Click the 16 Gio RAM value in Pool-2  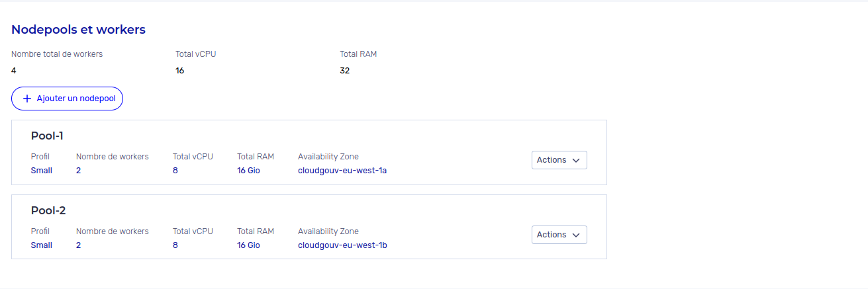[x=248, y=245]
